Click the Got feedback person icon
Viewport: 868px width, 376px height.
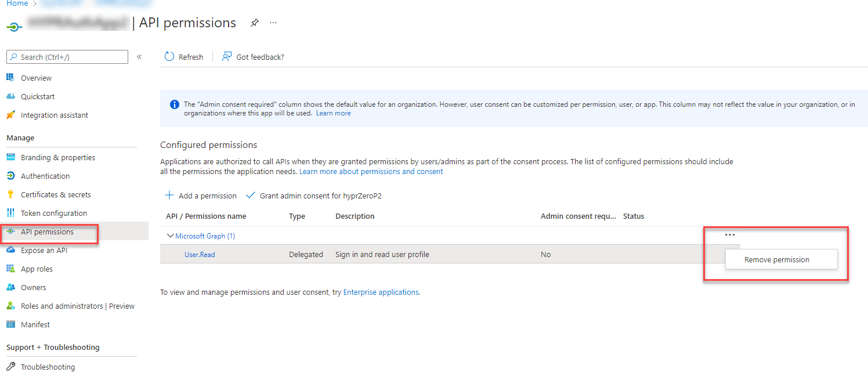click(x=227, y=56)
